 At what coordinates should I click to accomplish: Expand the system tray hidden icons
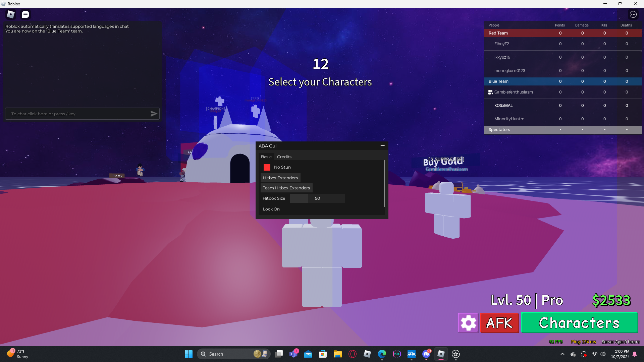(x=562, y=354)
